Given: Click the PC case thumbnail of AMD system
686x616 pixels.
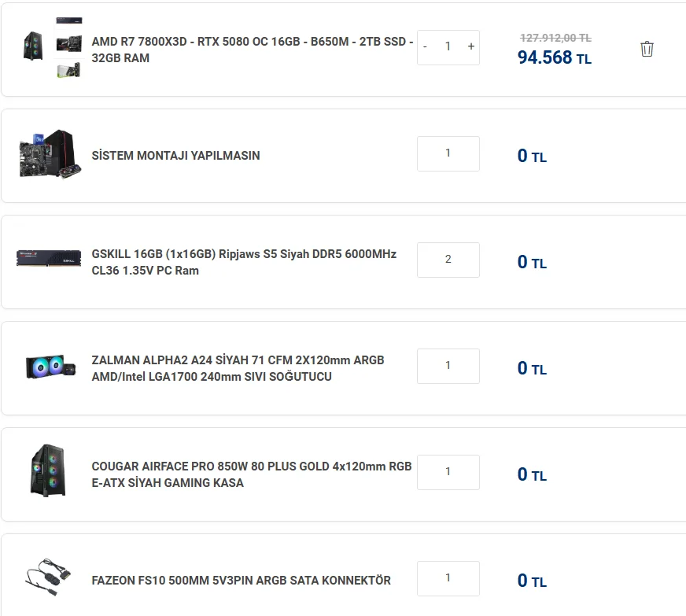Looking at the screenshot, I should (x=34, y=46).
